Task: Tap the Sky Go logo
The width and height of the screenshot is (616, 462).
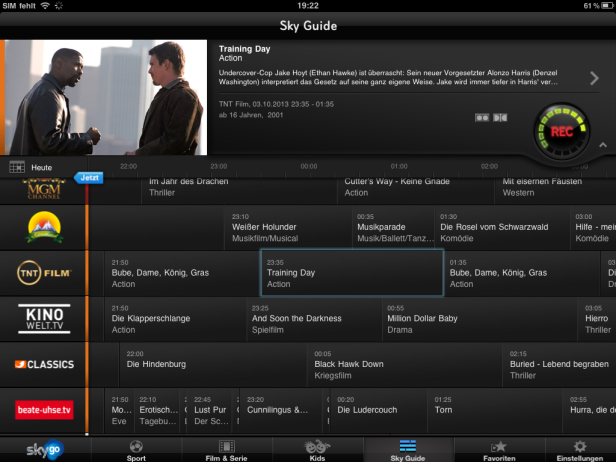Action: coord(45,449)
